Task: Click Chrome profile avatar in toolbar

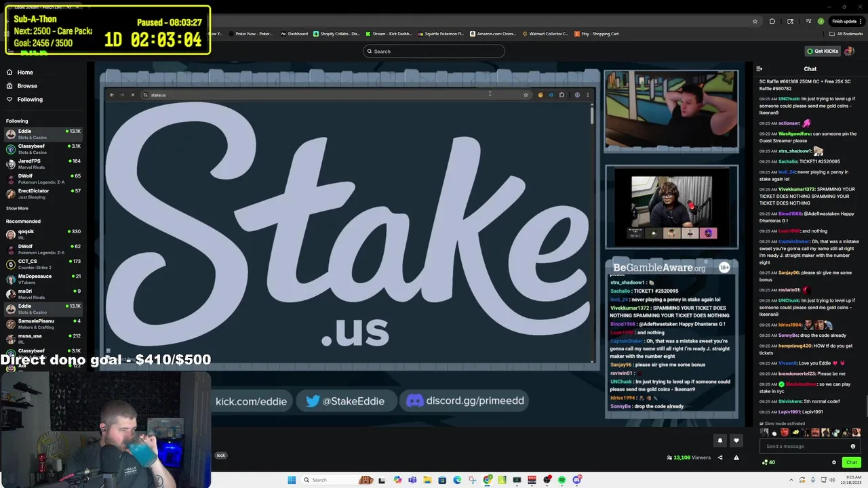Action: [x=821, y=21]
